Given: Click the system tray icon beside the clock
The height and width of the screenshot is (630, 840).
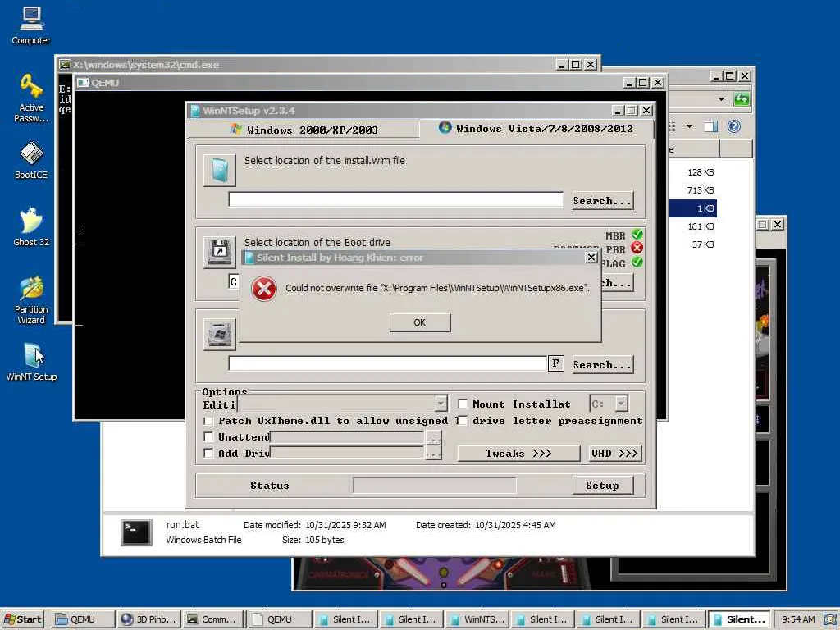Looking at the screenshot, I should [829, 619].
